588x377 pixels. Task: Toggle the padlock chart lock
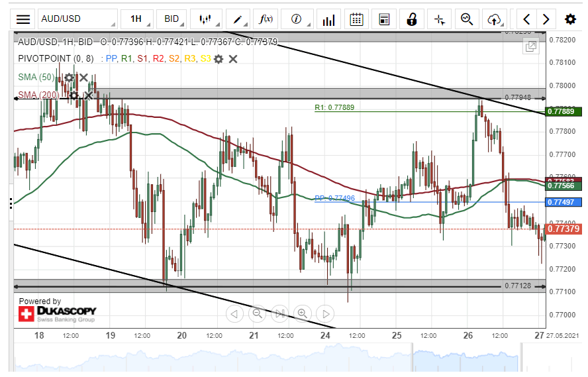click(x=412, y=19)
